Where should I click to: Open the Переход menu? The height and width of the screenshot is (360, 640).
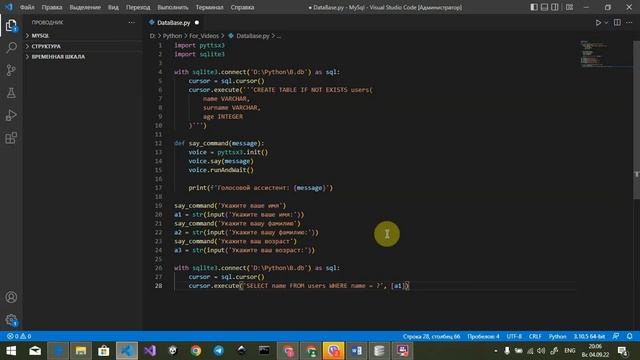[x=138, y=7]
